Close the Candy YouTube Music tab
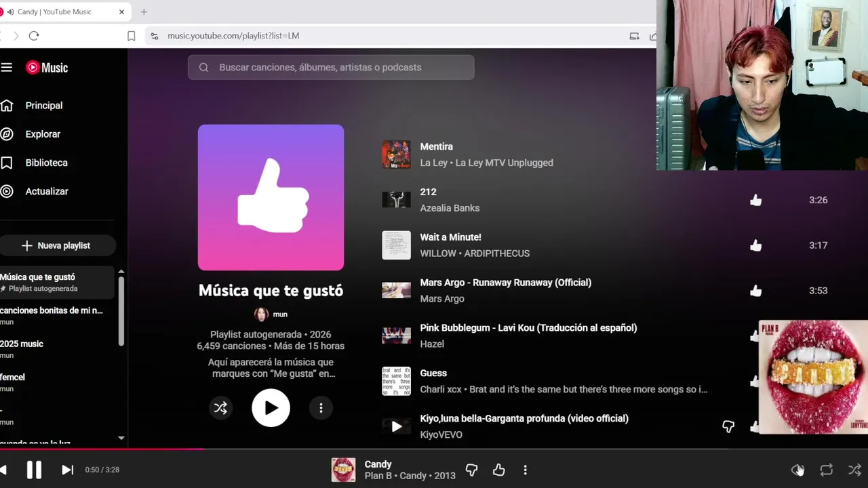The height and width of the screenshot is (488, 868). 121,12
